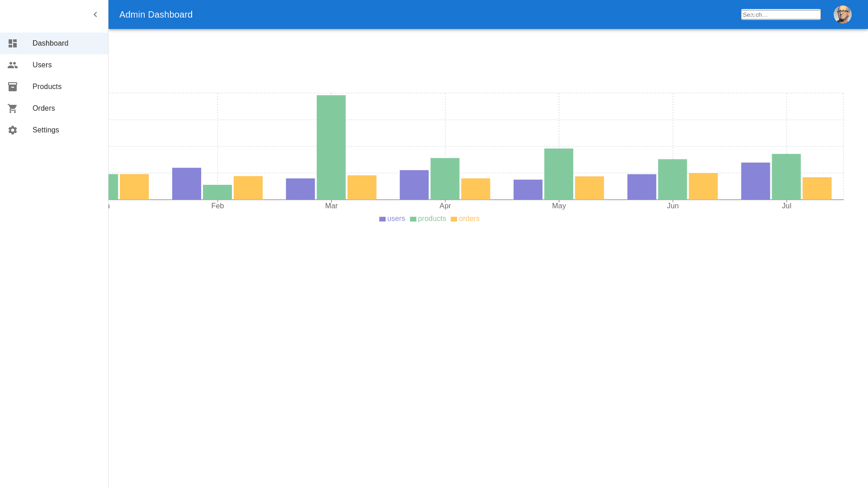Open Settings via the gear icon

13,130
